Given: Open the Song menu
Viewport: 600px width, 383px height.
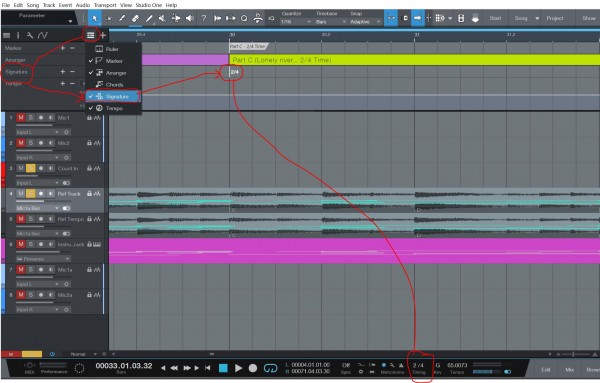Looking at the screenshot, I should pos(33,5).
